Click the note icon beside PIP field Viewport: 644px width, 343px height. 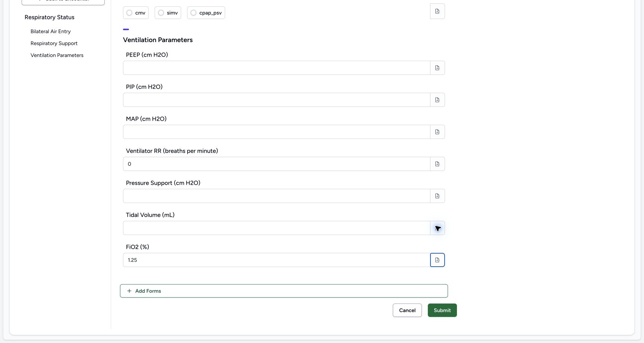438,100
